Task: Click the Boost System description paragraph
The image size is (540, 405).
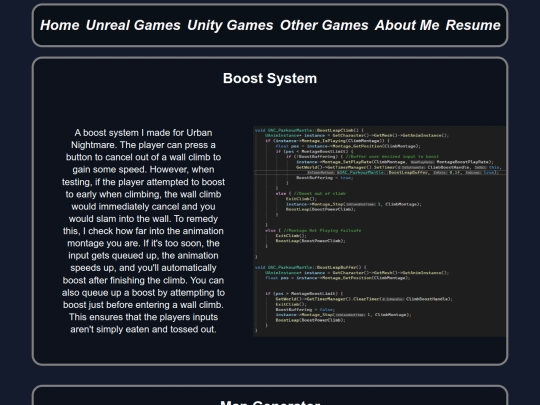Action: [143, 231]
